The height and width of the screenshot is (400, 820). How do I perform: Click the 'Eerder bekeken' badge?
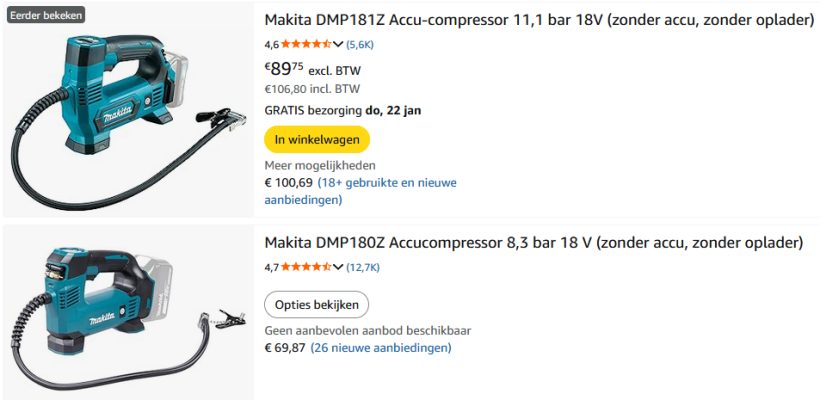pyautogui.click(x=47, y=15)
